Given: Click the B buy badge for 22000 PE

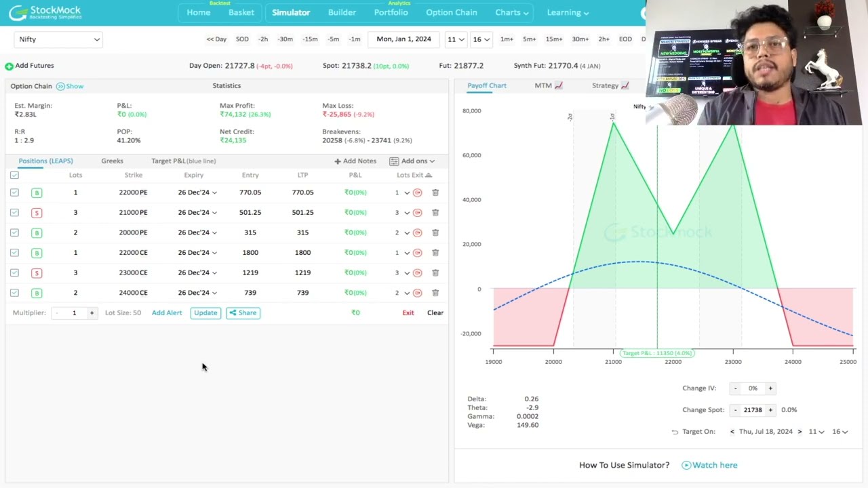Looking at the screenshot, I should click(x=37, y=192).
